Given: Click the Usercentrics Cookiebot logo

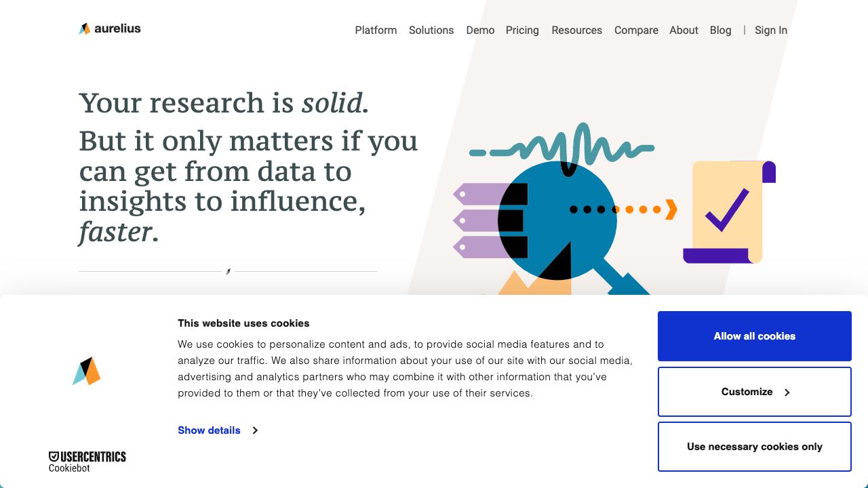Looking at the screenshot, I should click(x=87, y=462).
